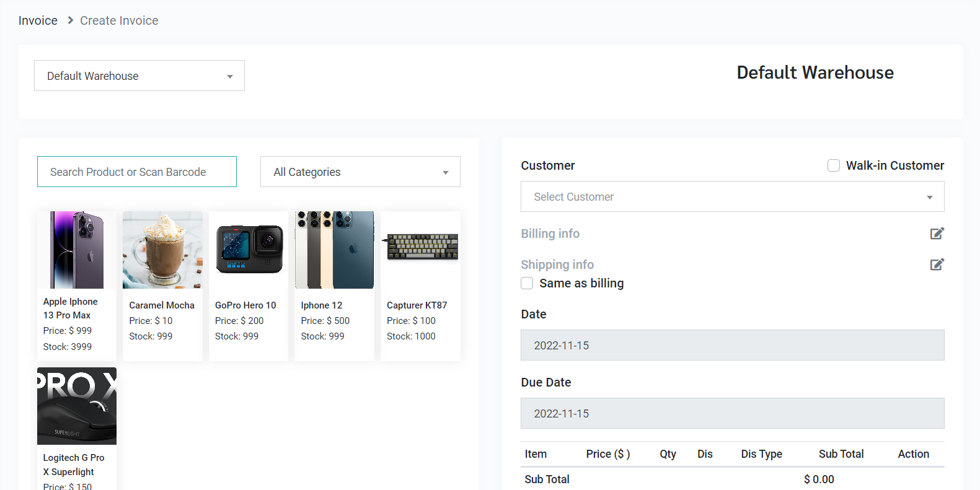Click the Create Invoice breadcrumb
The image size is (980, 490).
click(x=119, y=20)
